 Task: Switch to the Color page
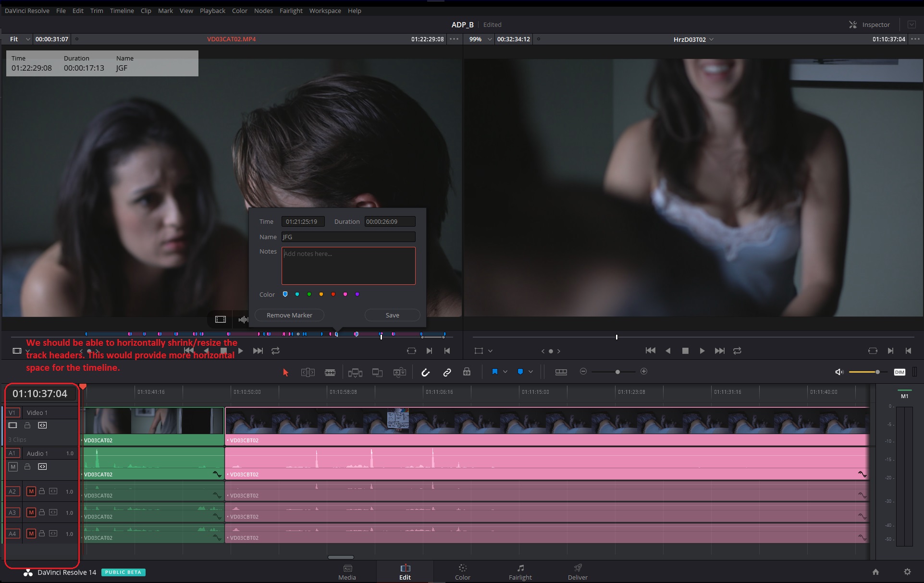[x=462, y=572]
